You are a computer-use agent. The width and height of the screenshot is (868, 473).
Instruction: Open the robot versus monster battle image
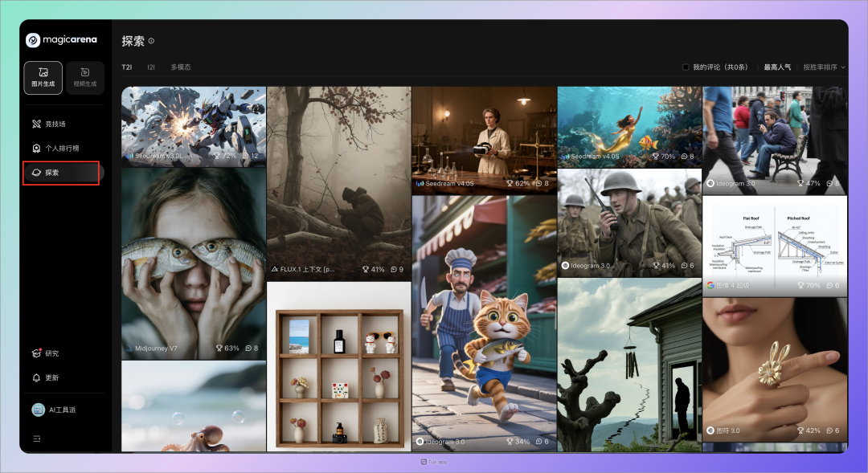[194, 126]
